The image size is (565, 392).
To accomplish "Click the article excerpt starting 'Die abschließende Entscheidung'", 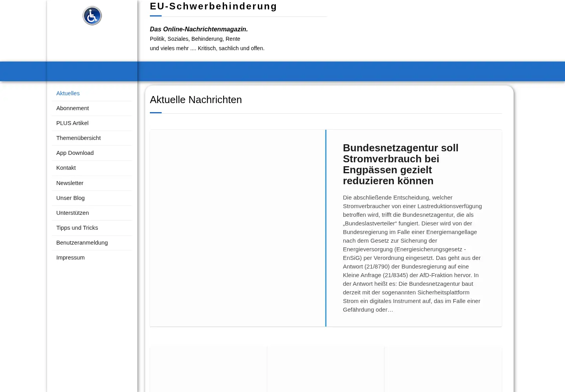I will click(412, 254).
